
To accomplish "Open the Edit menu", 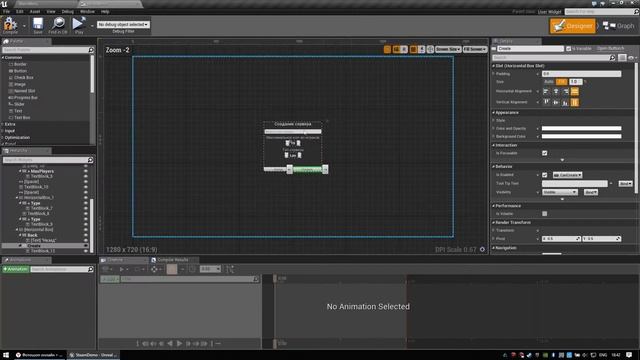I will [20, 11].
